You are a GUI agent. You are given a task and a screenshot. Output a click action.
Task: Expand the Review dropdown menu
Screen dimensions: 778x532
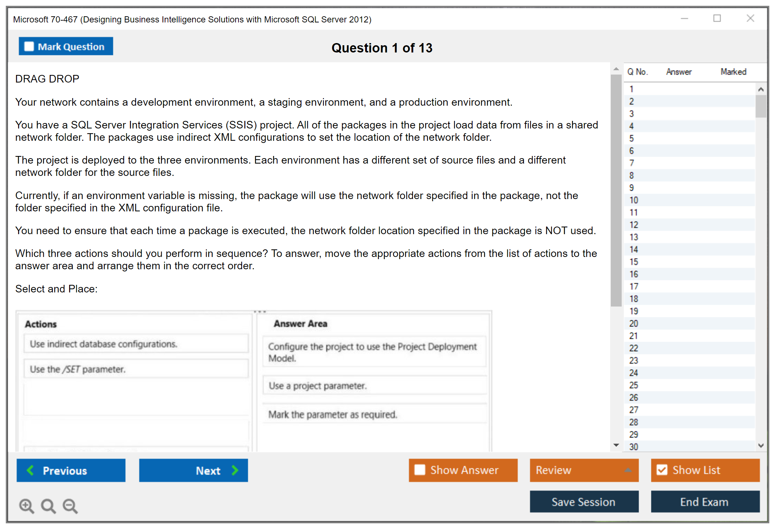click(x=628, y=470)
